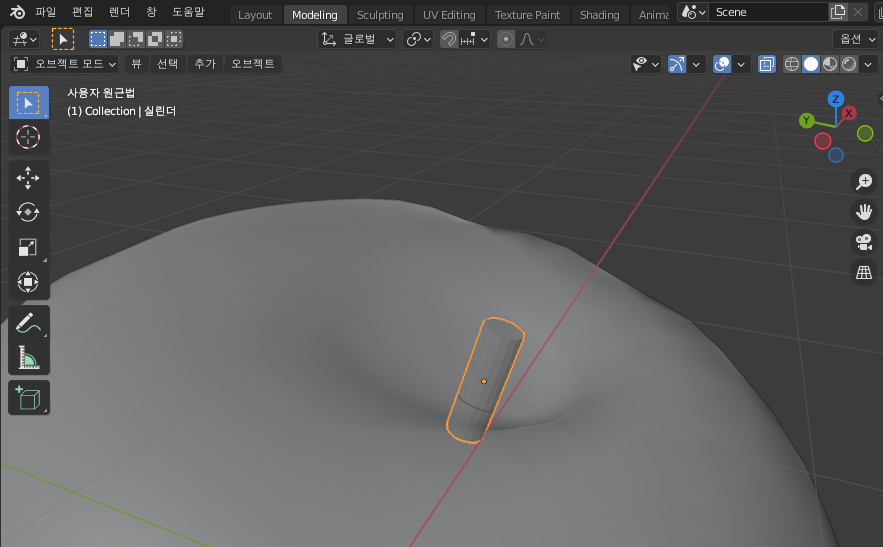Select the Select Box tool
The image size is (883, 547).
pyautogui.click(x=28, y=103)
